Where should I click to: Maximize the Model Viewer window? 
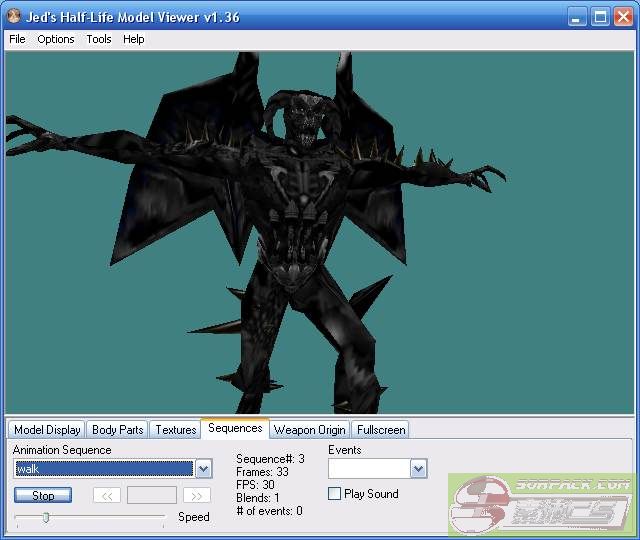point(600,17)
